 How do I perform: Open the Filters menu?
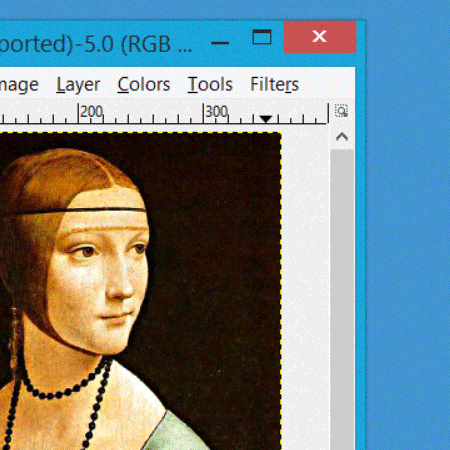(x=274, y=84)
